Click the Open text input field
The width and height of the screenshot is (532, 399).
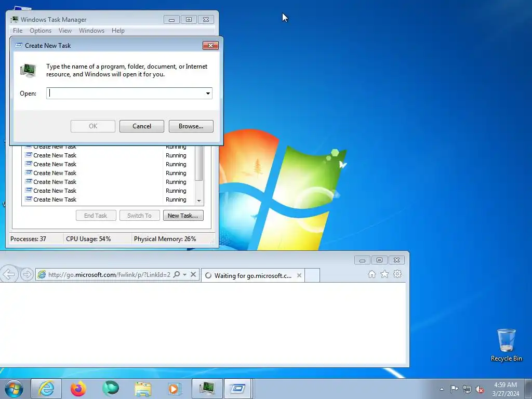126,94
